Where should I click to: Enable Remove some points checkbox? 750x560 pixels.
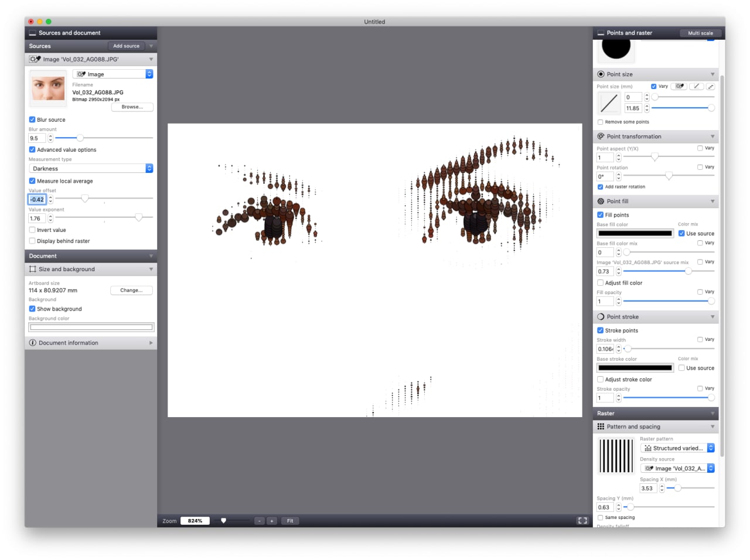click(600, 122)
